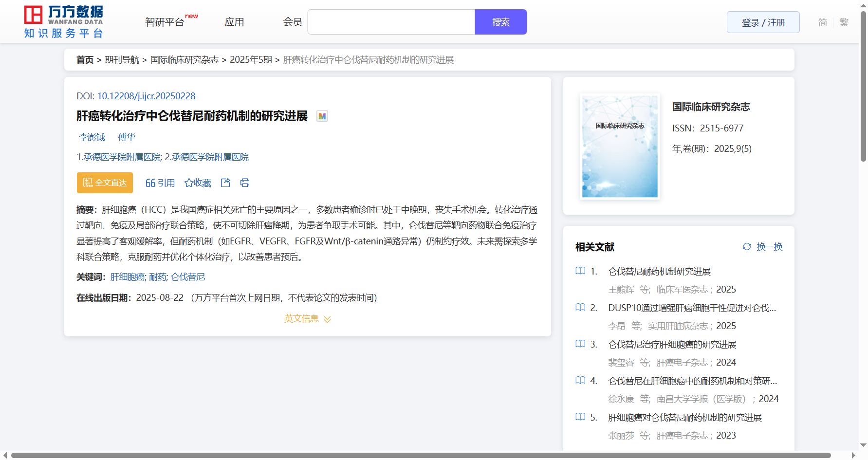This screenshot has height=460, width=868.
Task: Open the 智研平台 menu
Action: click(165, 22)
